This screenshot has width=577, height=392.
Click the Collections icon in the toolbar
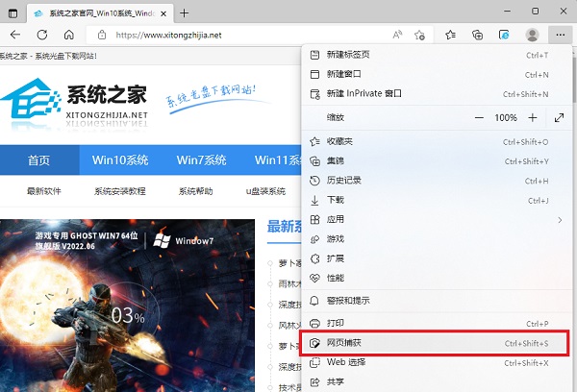[477, 35]
